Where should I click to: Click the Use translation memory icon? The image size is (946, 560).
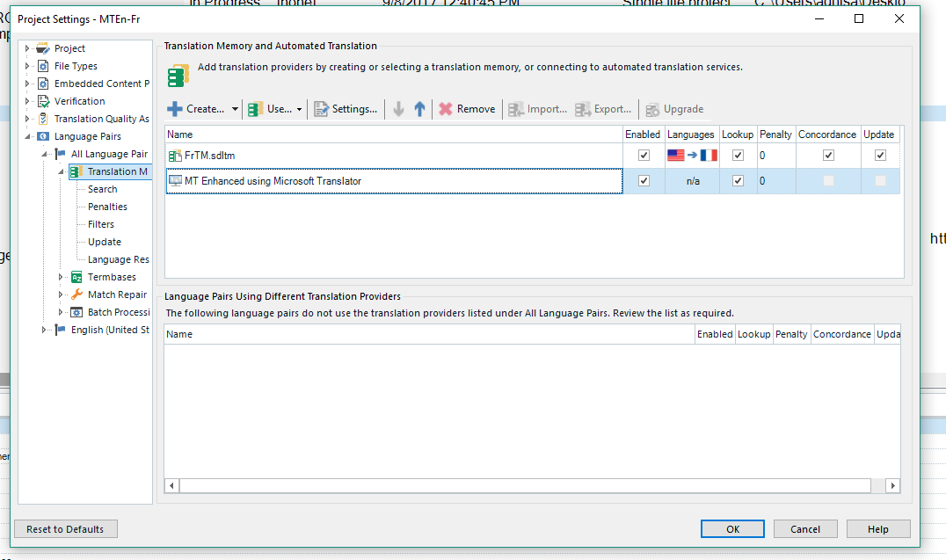point(256,109)
